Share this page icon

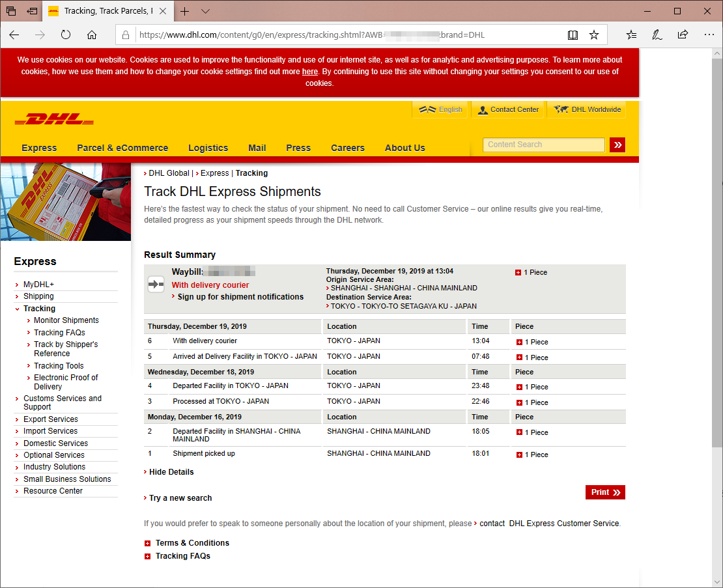pyautogui.click(x=683, y=35)
